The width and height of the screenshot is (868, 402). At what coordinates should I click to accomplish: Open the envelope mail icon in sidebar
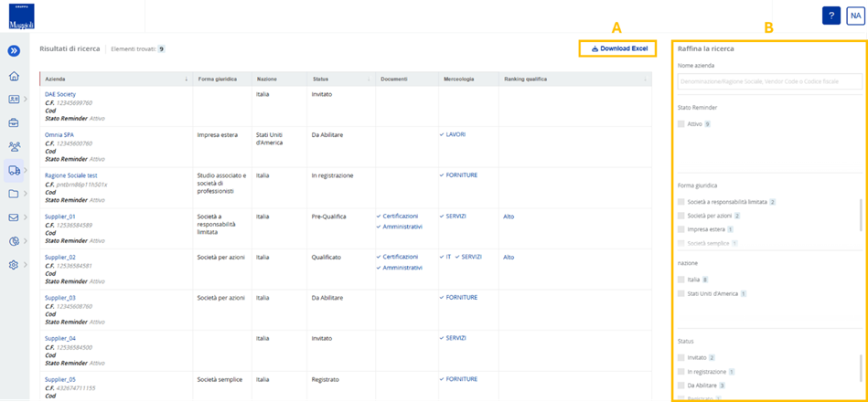[x=14, y=217]
